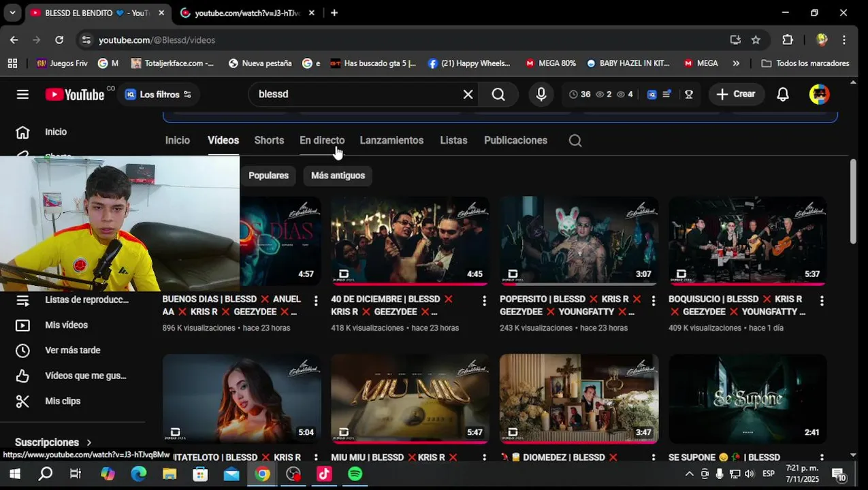The height and width of the screenshot is (490, 868).
Task: Switch to the Inicio channel tab
Action: coord(178,141)
